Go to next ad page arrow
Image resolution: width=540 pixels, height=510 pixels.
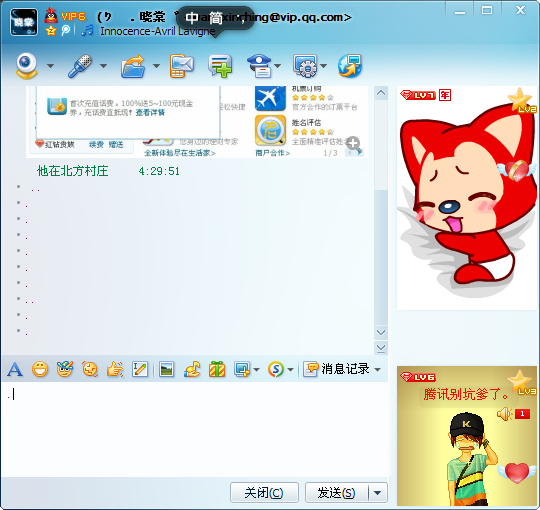pyautogui.click(x=360, y=152)
